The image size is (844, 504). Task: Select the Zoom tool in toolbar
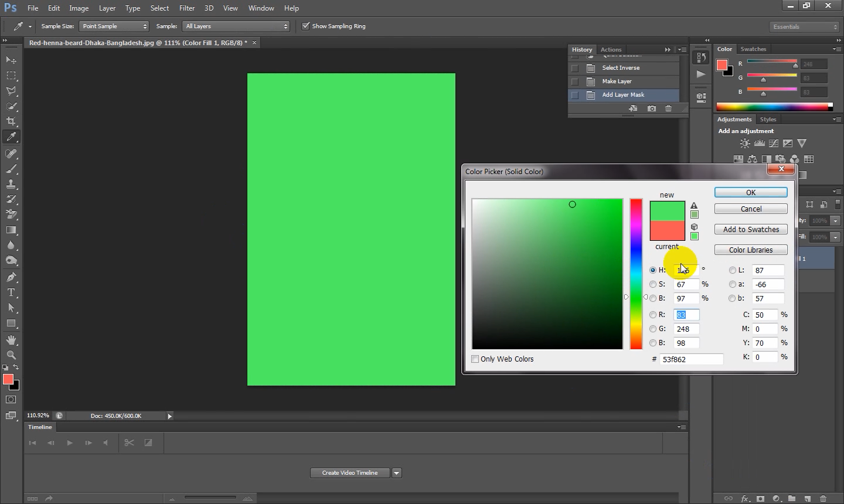(x=11, y=355)
